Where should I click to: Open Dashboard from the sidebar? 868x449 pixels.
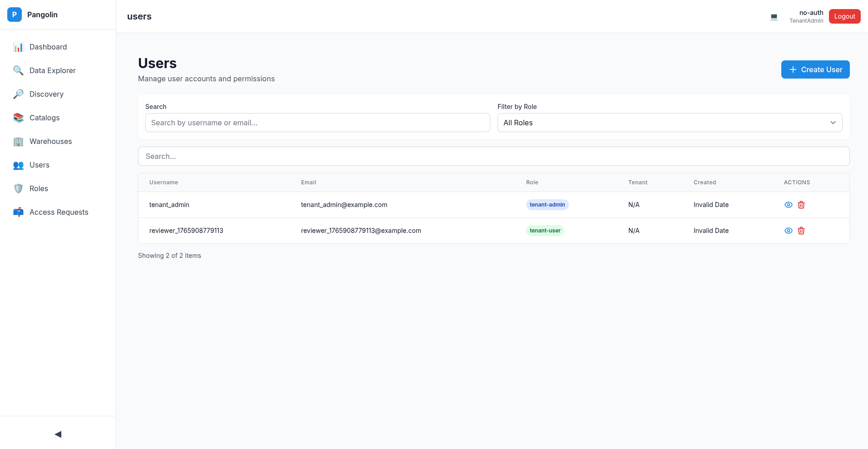click(48, 47)
